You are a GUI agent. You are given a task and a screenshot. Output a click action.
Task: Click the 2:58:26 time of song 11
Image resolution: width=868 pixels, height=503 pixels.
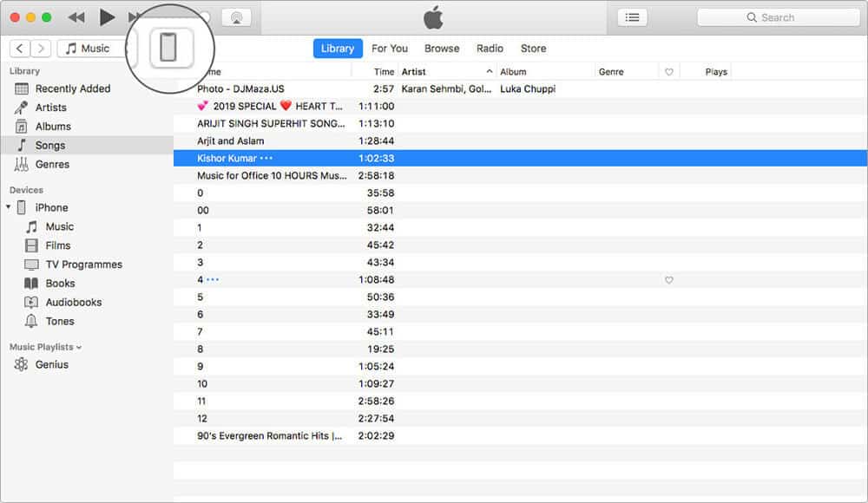[x=376, y=402]
